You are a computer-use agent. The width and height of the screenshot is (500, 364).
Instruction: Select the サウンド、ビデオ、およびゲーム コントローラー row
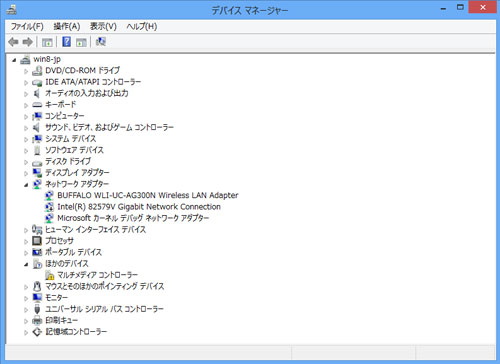coord(109,127)
